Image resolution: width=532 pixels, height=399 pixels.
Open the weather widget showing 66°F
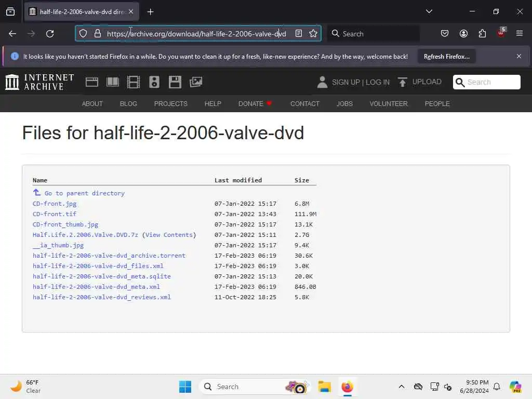point(25,387)
